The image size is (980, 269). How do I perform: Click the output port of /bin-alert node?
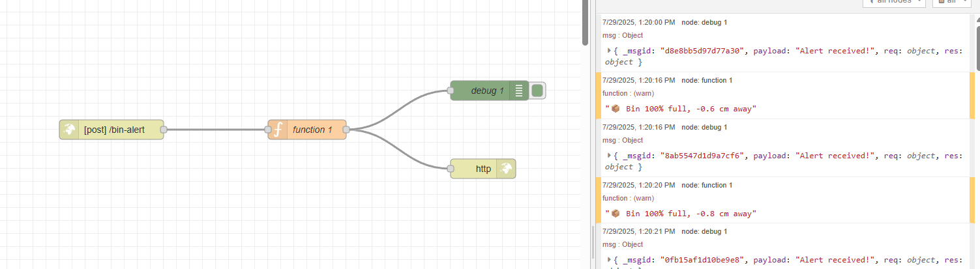[x=163, y=130]
